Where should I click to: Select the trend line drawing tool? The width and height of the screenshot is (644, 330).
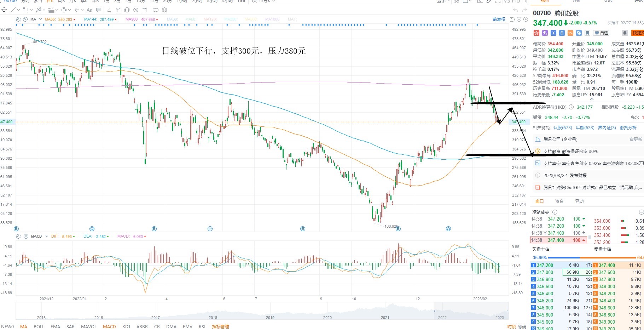pos(13,10)
